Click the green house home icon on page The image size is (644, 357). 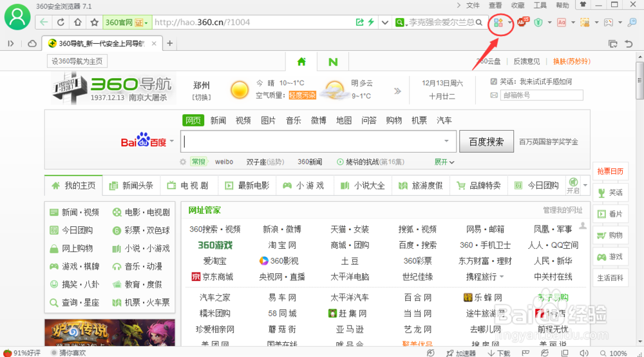pos(301,62)
